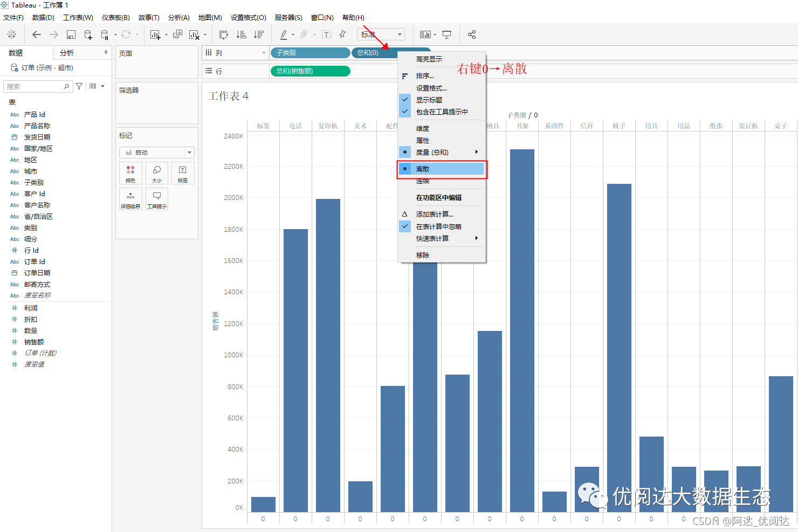Click the 总和(销售额) pill on the rows shelf

click(x=310, y=71)
